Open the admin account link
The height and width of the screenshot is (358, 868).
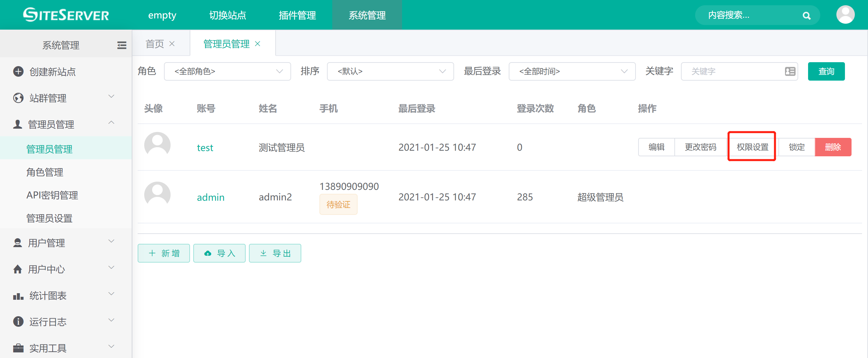(x=210, y=197)
